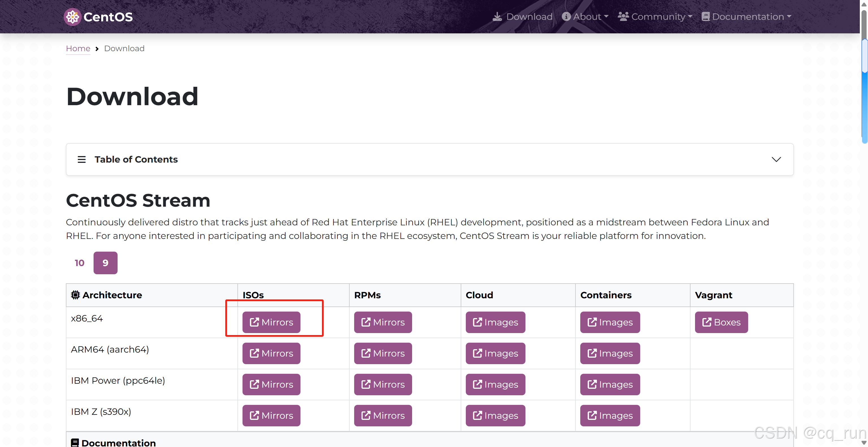Open x86_64 Vagrant Boxes button

721,322
